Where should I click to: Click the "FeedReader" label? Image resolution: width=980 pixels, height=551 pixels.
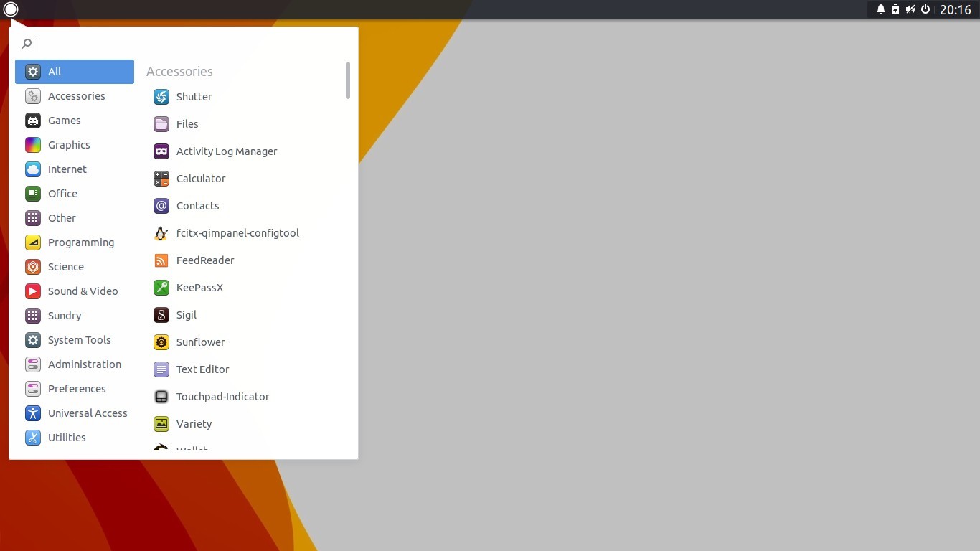[x=205, y=260]
